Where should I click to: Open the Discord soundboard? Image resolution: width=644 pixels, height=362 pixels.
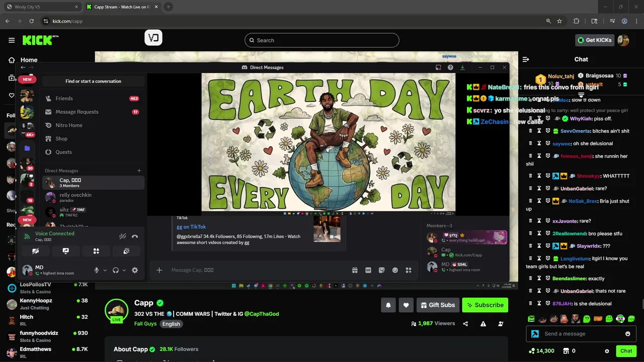tap(126, 251)
